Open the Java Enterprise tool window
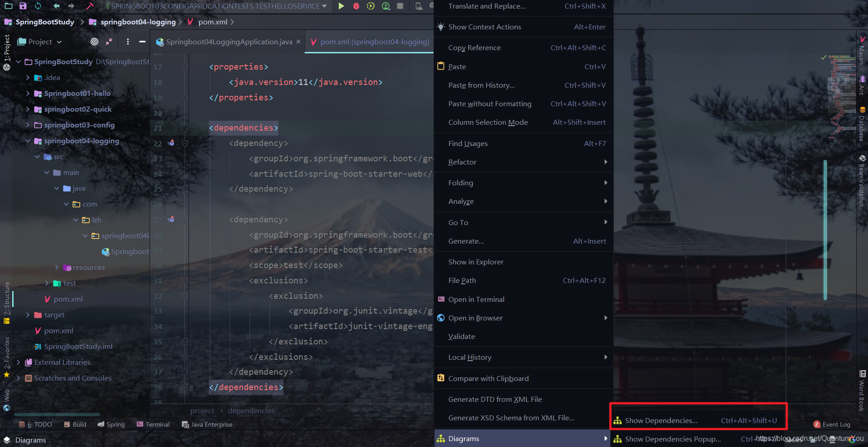Viewport: 868px width, 447px height. click(x=207, y=424)
